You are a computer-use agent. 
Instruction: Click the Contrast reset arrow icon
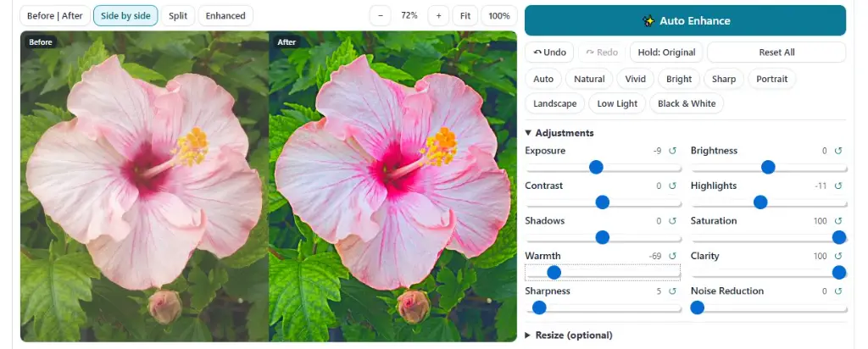(672, 186)
